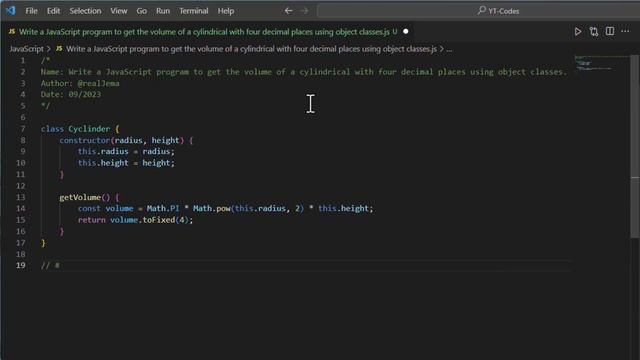
Task: Go forward with the right arrow
Action: (x=304, y=11)
